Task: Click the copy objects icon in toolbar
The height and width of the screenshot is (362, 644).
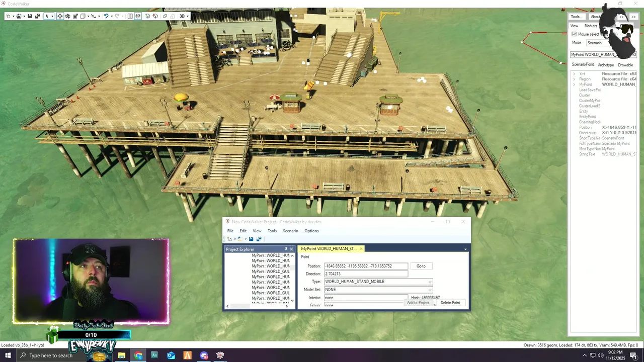Action: [x=165, y=16]
